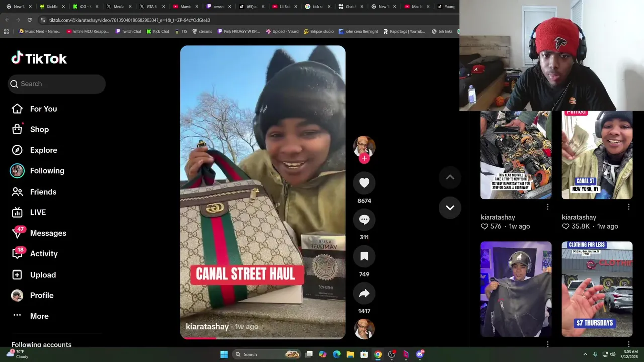Reload the TikTok page

coord(29,20)
